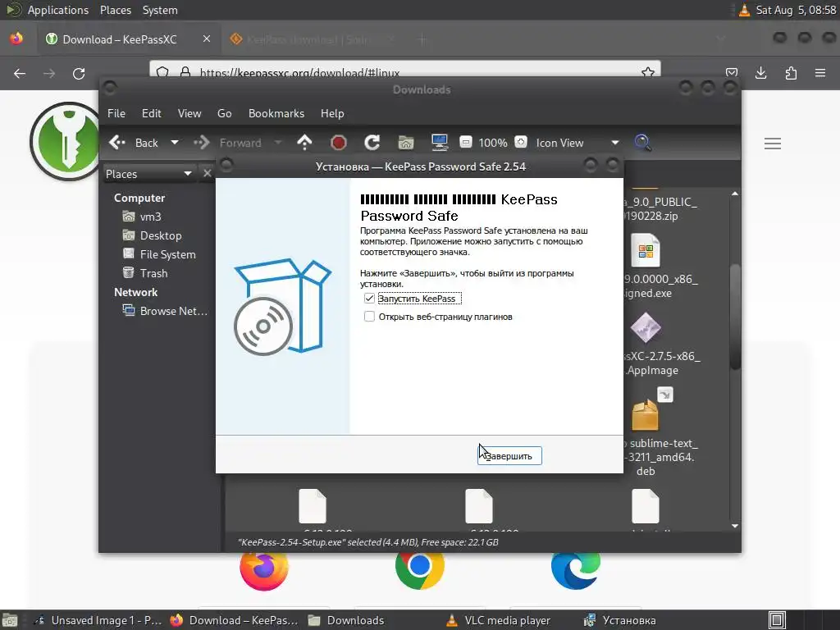Click the Завершить button in the installer
This screenshot has height=630, width=840.
tap(509, 456)
